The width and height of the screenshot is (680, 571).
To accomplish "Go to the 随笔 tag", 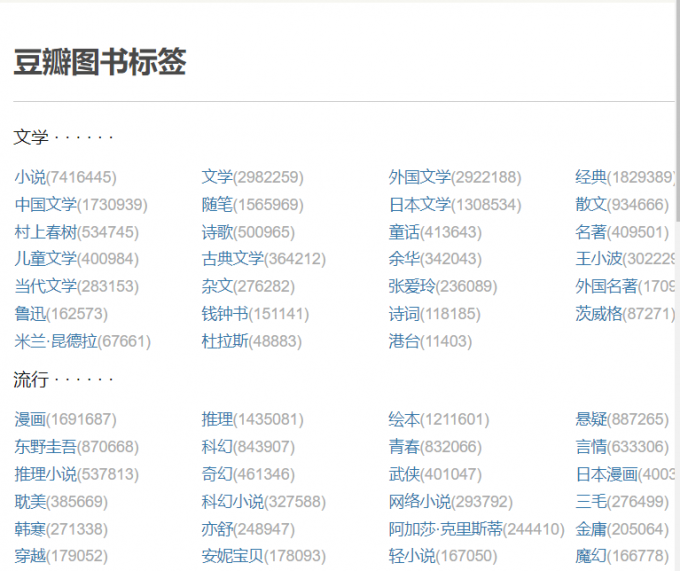I will [217, 204].
